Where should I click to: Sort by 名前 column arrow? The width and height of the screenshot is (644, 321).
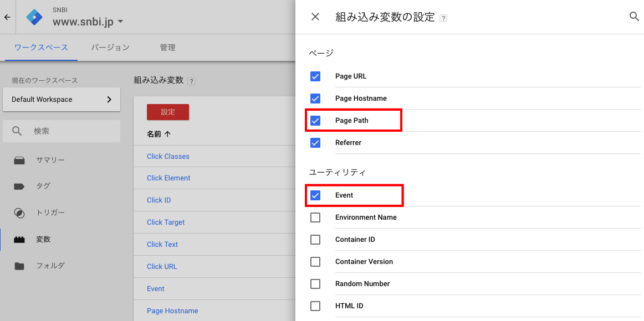click(167, 134)
